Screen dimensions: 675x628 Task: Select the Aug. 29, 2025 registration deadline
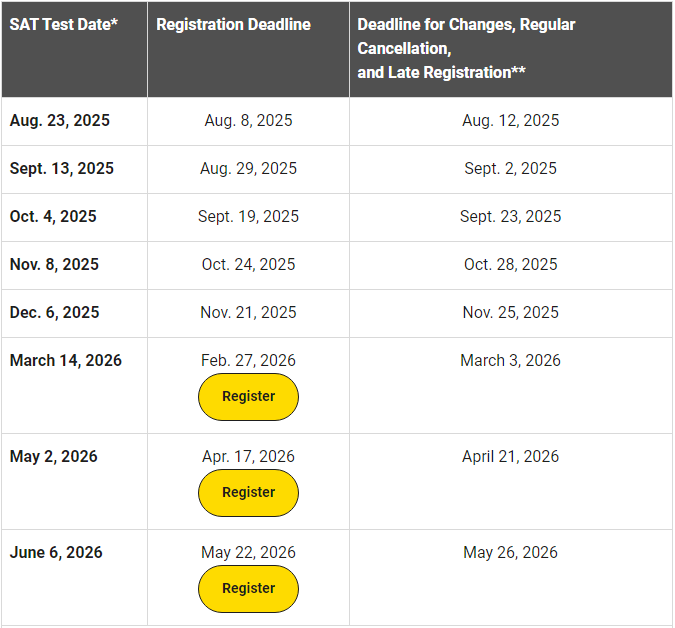click(x=248, y=168)
